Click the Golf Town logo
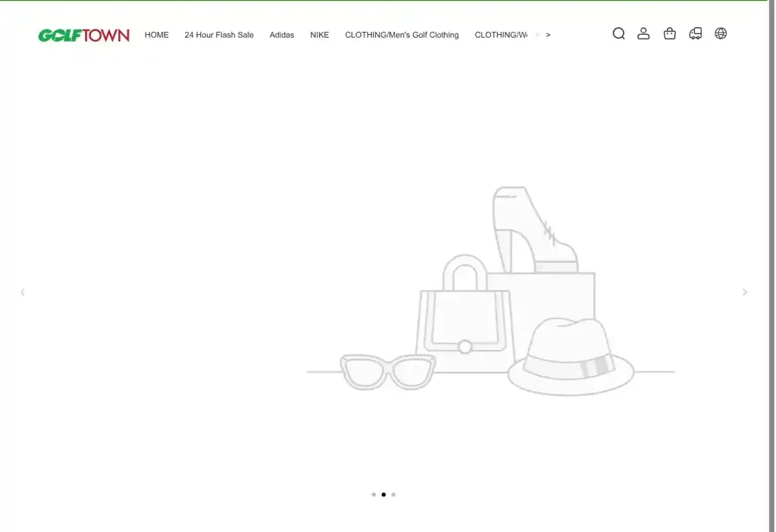This screenshot has width=776, height=532. click(x=83, y=34)
